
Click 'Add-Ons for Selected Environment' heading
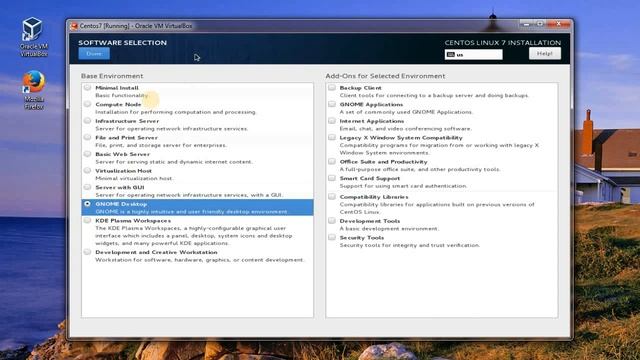coord(385,76)
